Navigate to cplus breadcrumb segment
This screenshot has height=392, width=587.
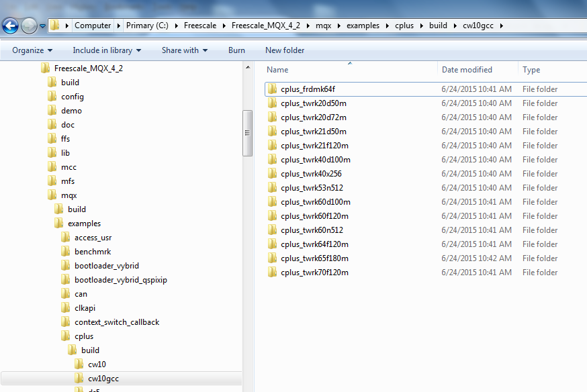(404, 26)
